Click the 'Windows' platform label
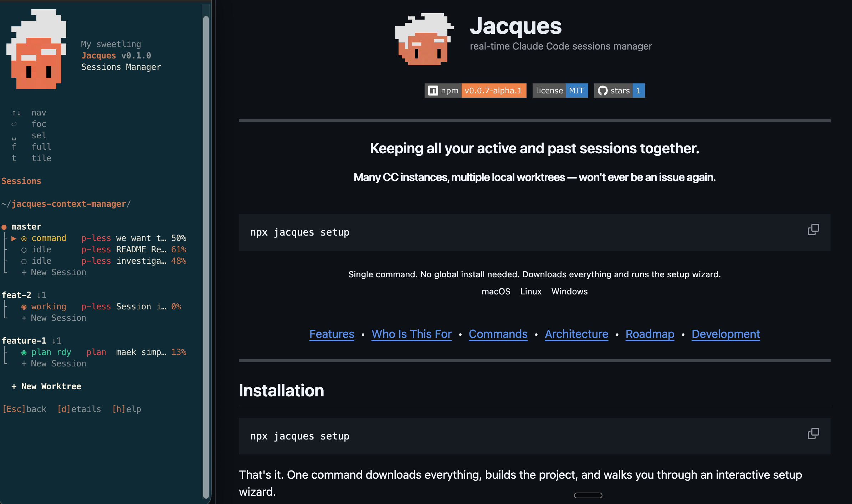This screenshot has width=852, height=504. (569, 292)
